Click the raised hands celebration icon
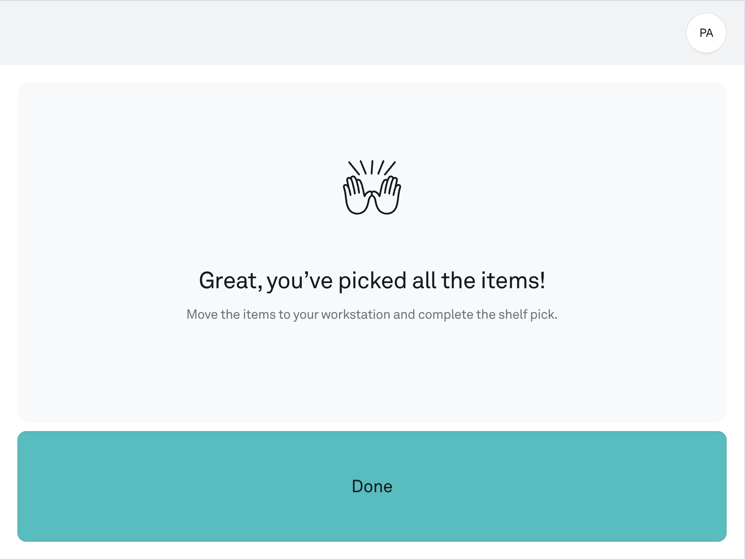The width and height of the screenshot is (745, 560). point(372,188)
